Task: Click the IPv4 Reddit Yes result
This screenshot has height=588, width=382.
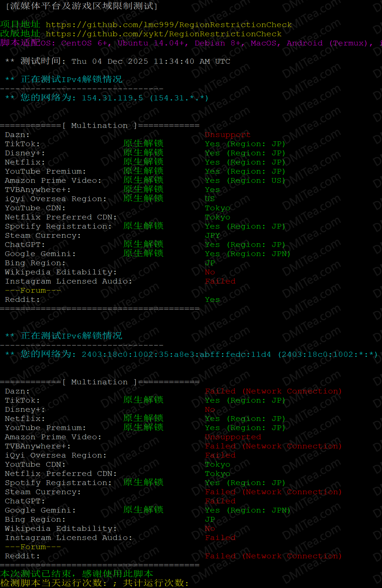Action: (x=212, y=300)
